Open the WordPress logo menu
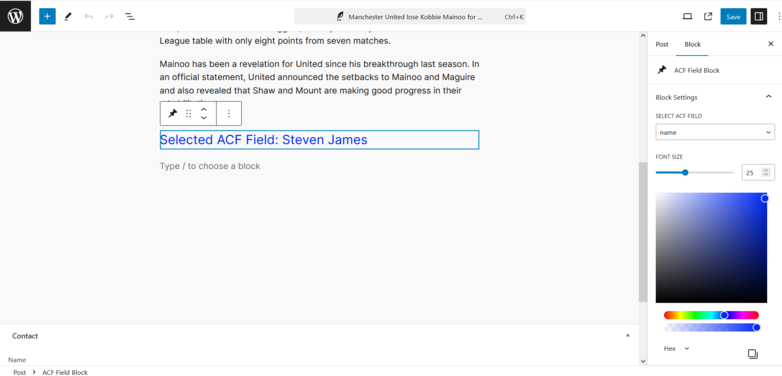 [15, 16]
